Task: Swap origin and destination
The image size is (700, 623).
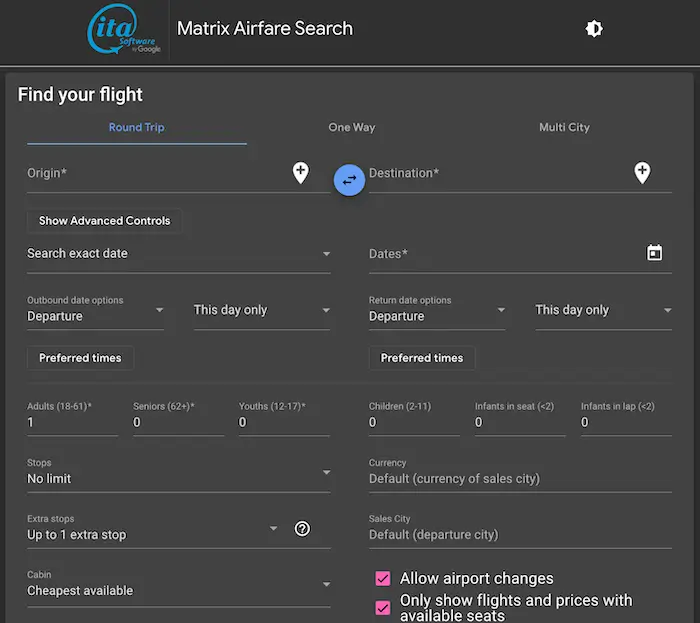Action: [x=349, y=180]
